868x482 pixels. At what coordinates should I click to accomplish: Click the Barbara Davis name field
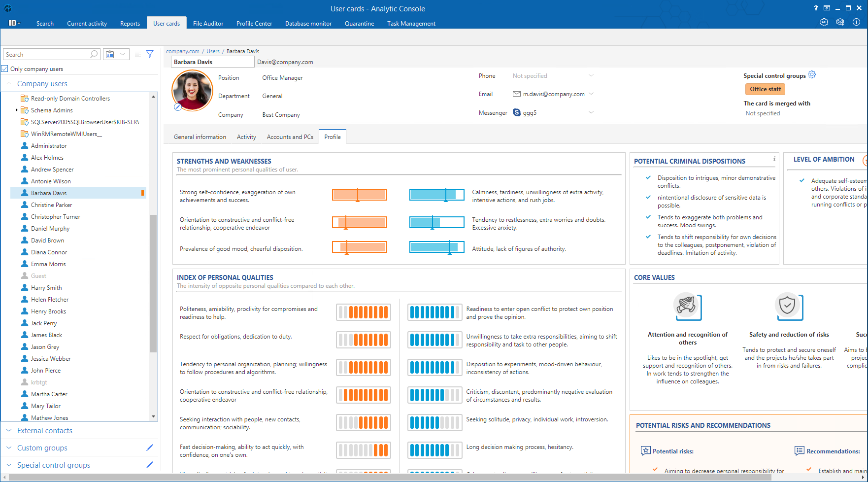(213, 62)
